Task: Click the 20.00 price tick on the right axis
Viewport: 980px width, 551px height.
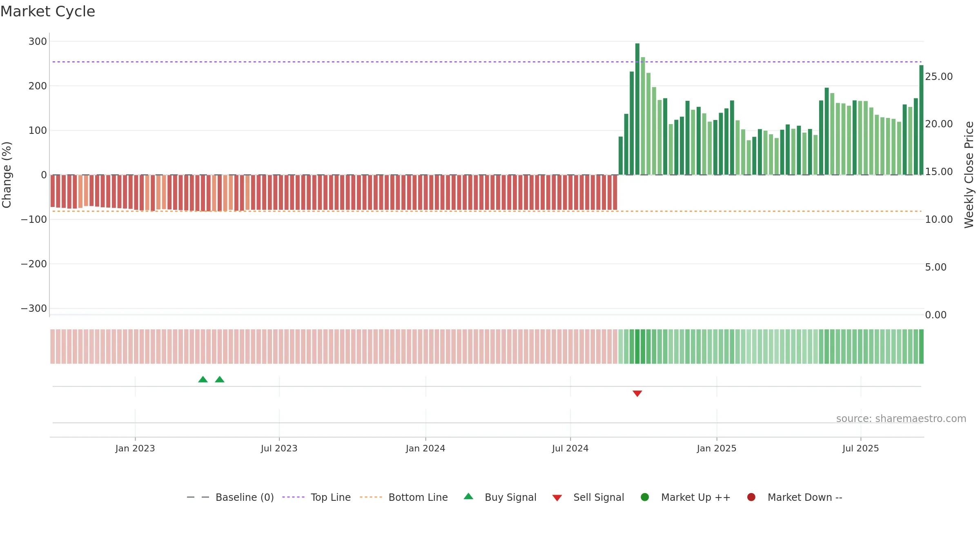Action: click(939, 124)
